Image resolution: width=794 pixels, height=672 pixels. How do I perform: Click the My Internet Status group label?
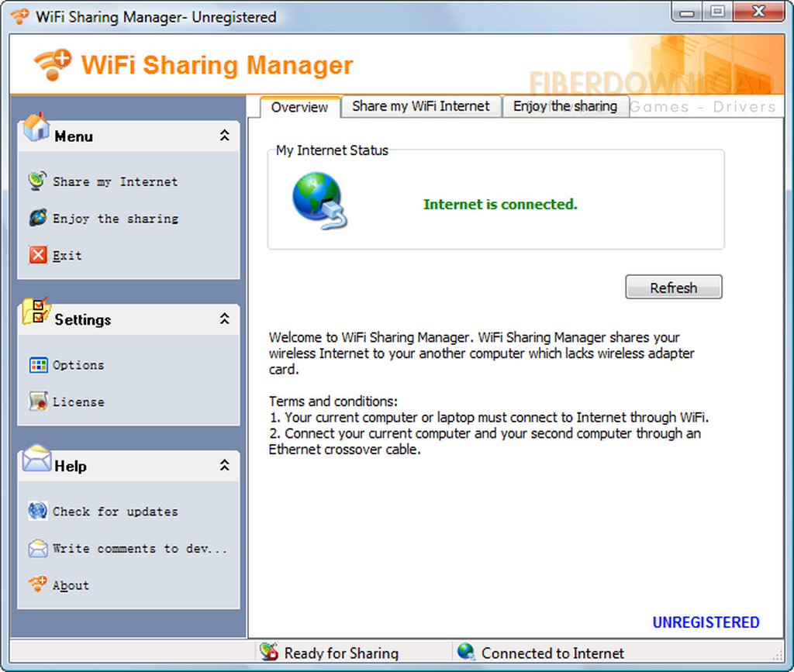(x=332, y=150)
